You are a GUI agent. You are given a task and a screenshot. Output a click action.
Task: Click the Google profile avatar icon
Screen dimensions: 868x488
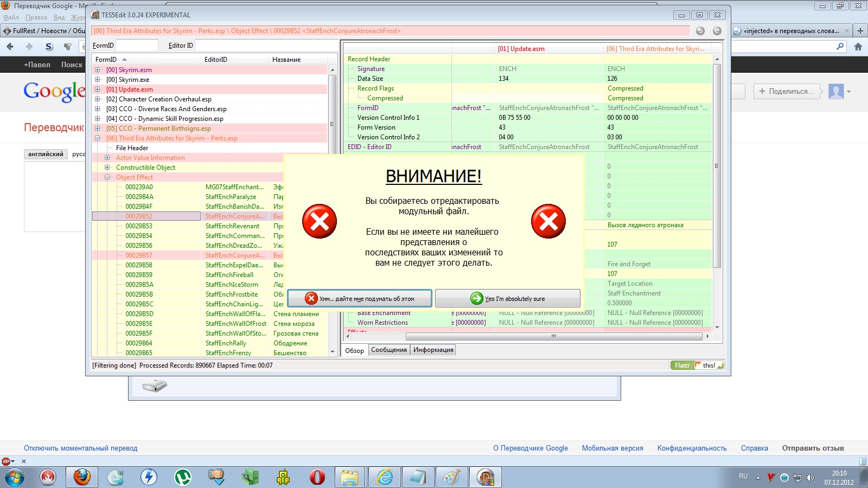pos(836,91)
